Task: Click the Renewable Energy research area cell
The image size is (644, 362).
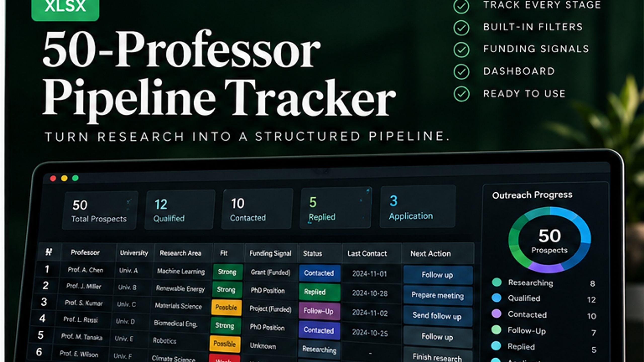Action: pyautogui.click(x=180, y=289)
